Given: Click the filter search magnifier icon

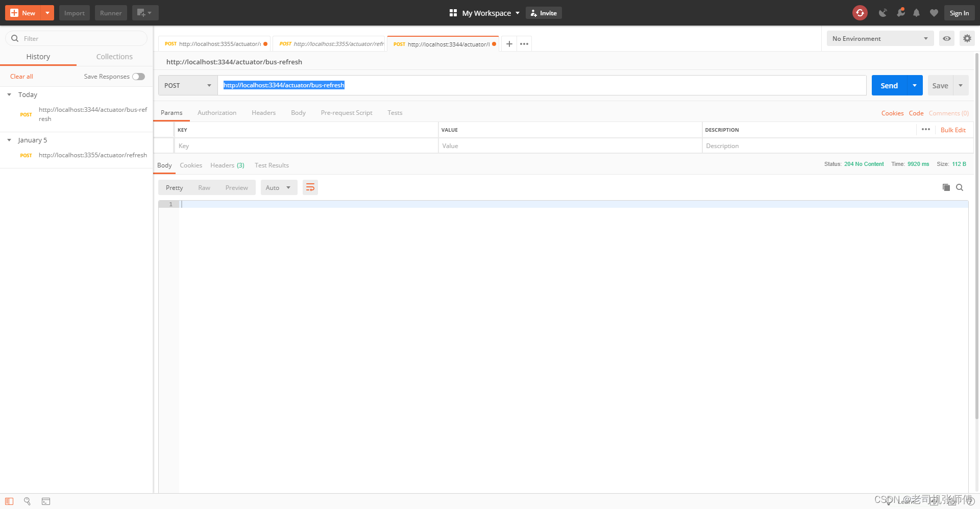Looking at the screenshot, I should pyautogui.click(x=15, y=38).
